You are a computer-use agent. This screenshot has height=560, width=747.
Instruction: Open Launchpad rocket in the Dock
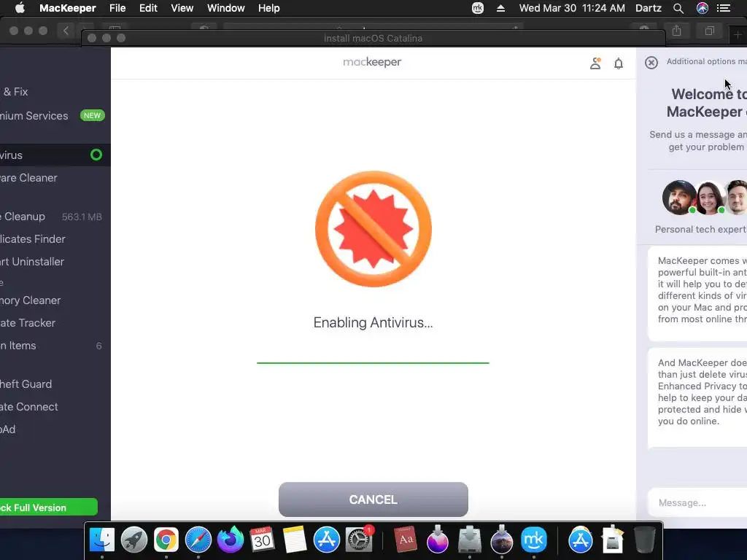(134, 540)
